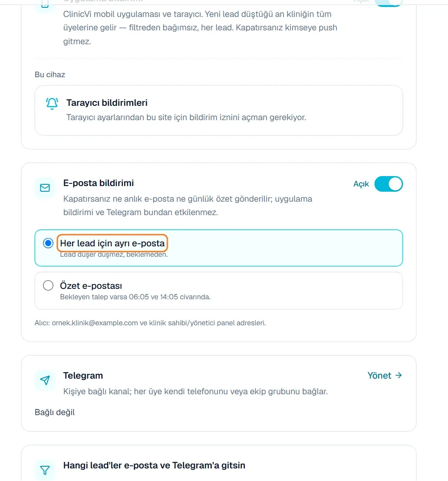This screenshot has height=481, width=448.
Task: Click the Açık label beside the e-mail toggle
Action: [361, 184]
